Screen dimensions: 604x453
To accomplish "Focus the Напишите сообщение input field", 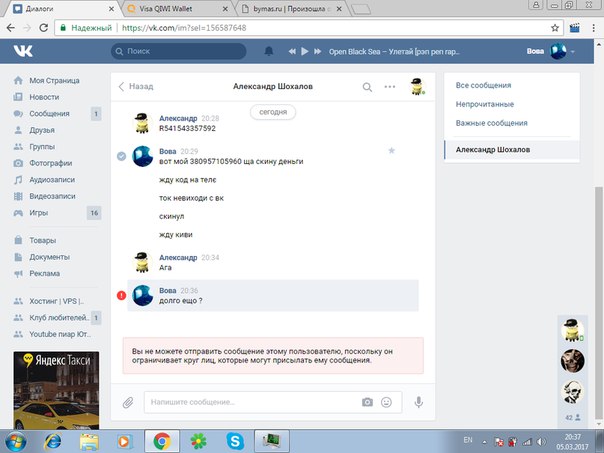I will point(250,402).
